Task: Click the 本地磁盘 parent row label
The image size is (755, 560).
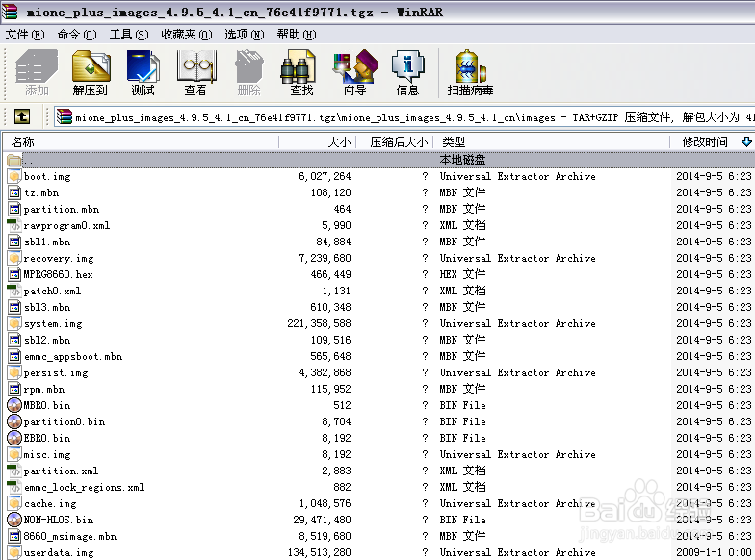Action: click(462, 160)
